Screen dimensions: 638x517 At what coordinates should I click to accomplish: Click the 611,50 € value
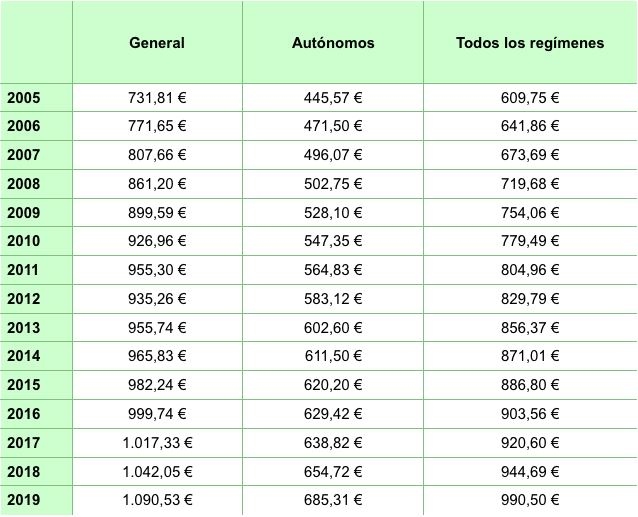coord(333,356)
